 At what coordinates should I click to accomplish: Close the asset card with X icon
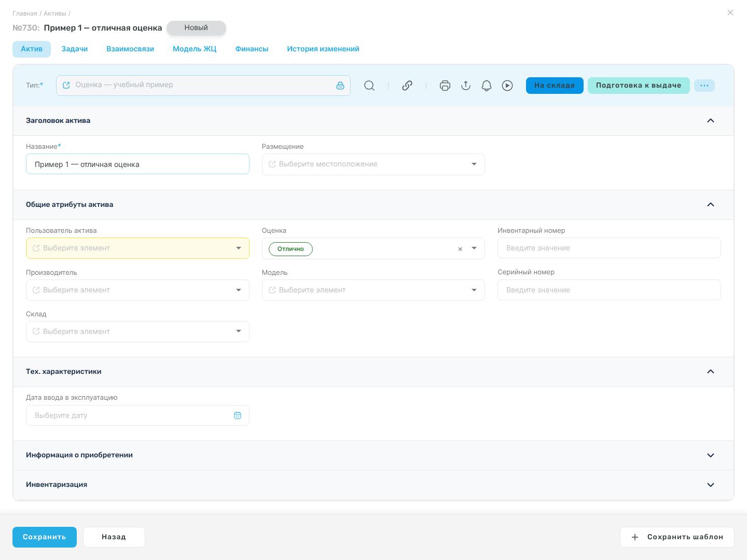click(730, 12)
